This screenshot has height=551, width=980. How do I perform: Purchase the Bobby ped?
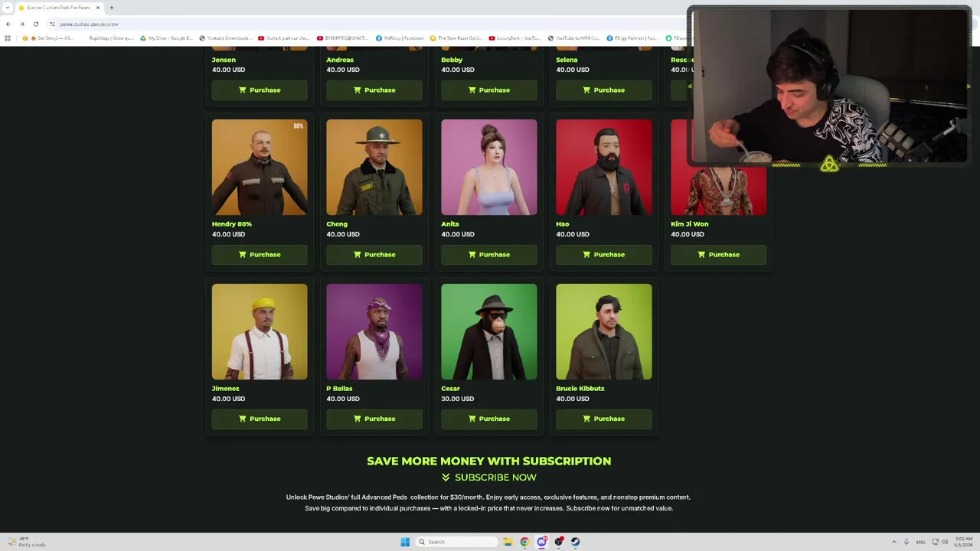click(x=489, y=90)
